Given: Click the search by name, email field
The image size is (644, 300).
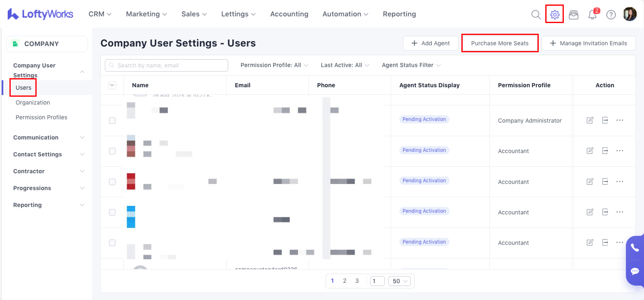Looking at the screenshot, I should pos(166,66).
